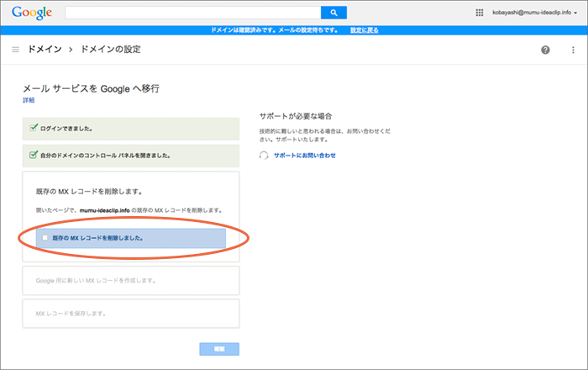Click the 既存の MX レコードを削除します title
This screenshot has height=370, width=588.
tap(89, 192)
